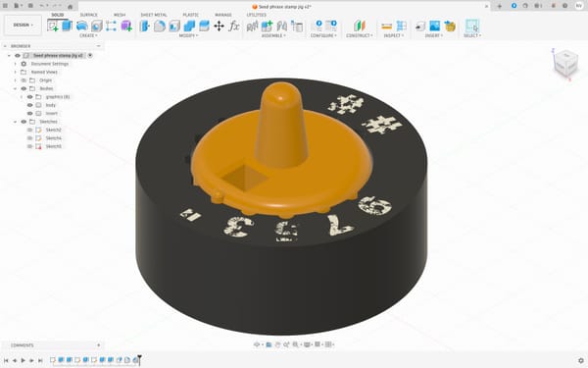Switch to the SHEET METAL tab
This screenshot has height=368, width=588.
(x=154, y=15)
